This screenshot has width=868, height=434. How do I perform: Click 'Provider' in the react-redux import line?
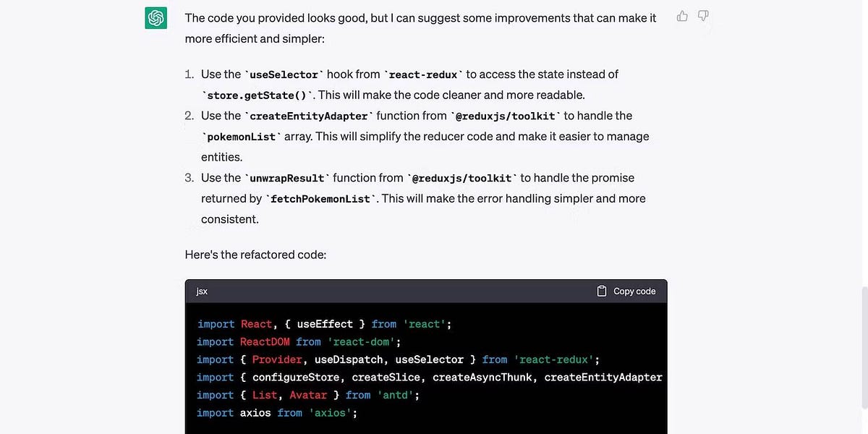277,359
